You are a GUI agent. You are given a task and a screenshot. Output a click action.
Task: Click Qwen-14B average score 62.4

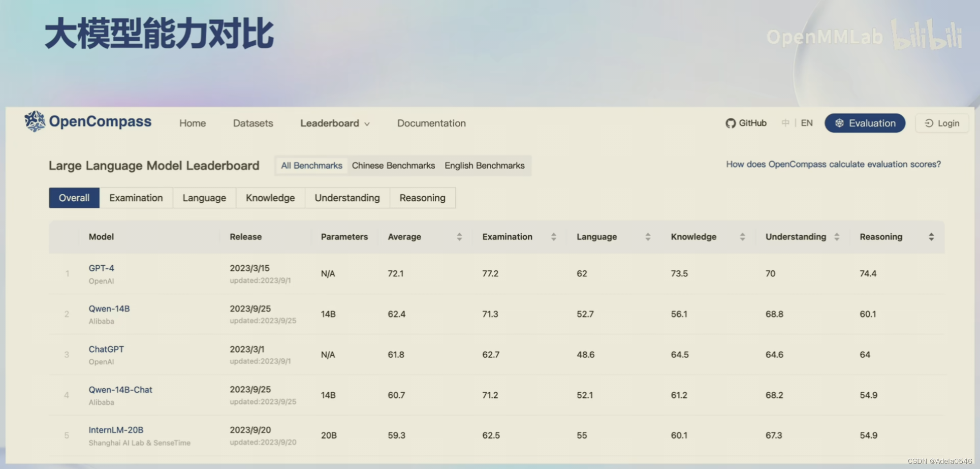point(396,314)
